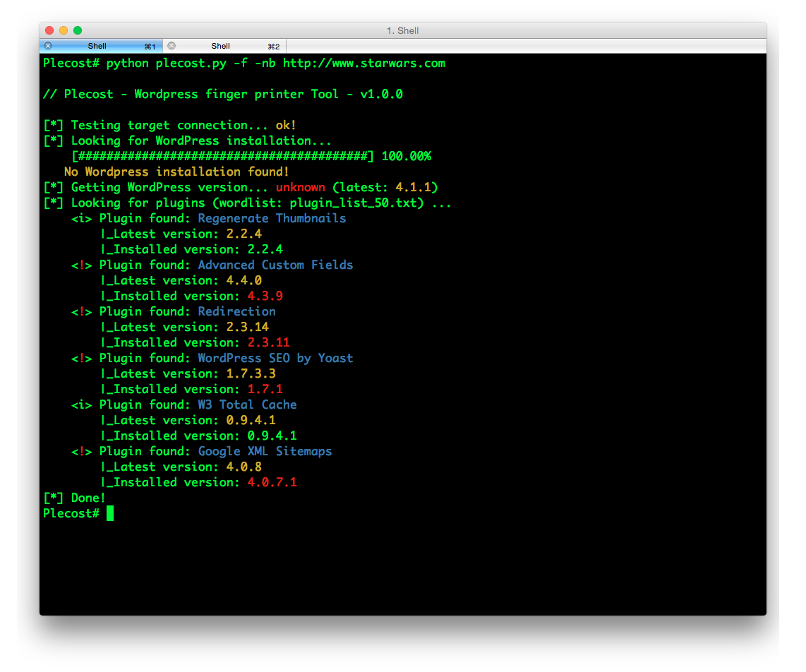Image resolution: width=806 pixels, height=672 pixels.
Task: Click Regenerate Thumbnails latest version 2.2.4
Action: (x=243, y=234)
